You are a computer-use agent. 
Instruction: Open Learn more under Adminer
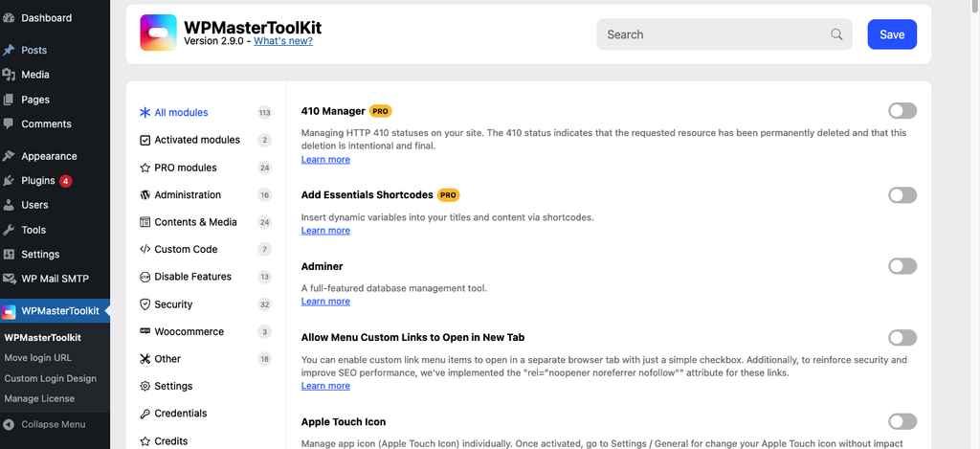[x=325, y=302]
